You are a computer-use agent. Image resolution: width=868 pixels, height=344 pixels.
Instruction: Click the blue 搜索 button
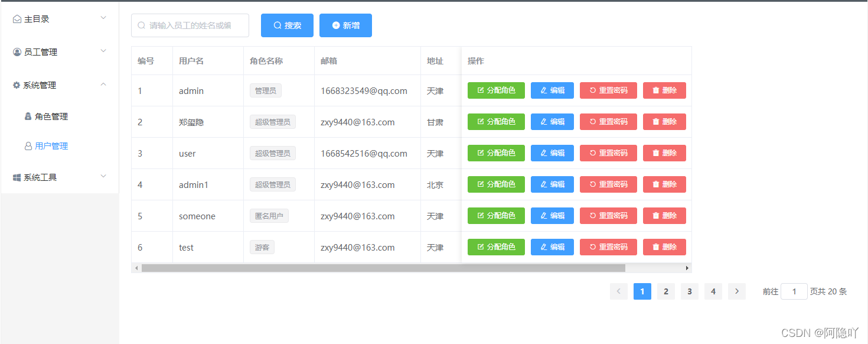point(287,25)
